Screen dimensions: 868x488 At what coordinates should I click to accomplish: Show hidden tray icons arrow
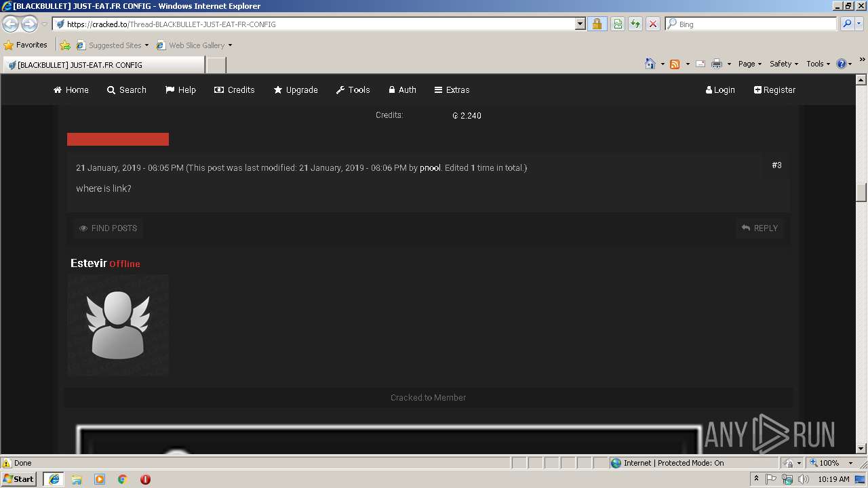[x=757, y=479]
